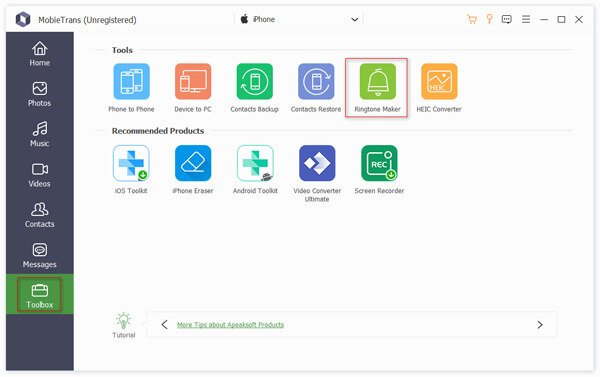Open the hamburger menu
Viewport: 600px width, 377px height.
[526, 19]
